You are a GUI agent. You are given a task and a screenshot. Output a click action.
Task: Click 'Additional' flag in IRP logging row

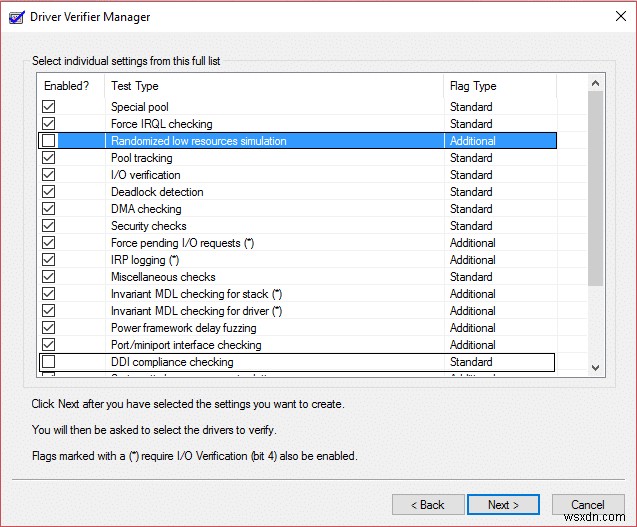pyautogui.click(x=473, y=260)
